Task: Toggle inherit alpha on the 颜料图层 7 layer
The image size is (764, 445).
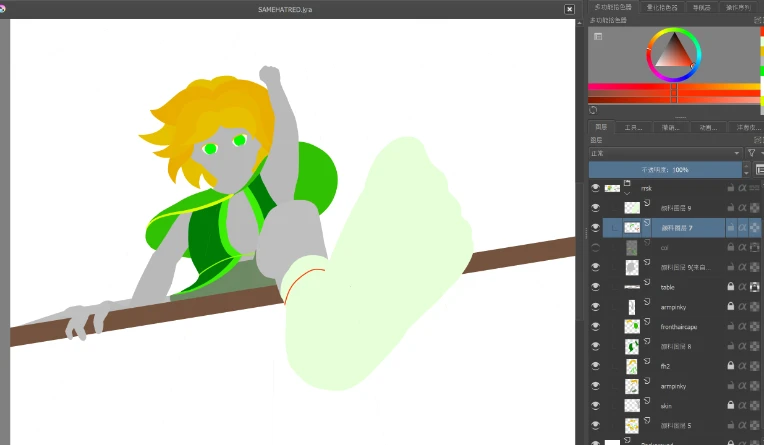Action: [754, 228]
